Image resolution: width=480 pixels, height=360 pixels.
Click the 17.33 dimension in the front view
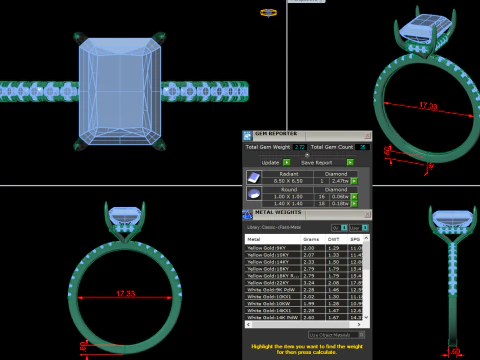tap(126, 294)
